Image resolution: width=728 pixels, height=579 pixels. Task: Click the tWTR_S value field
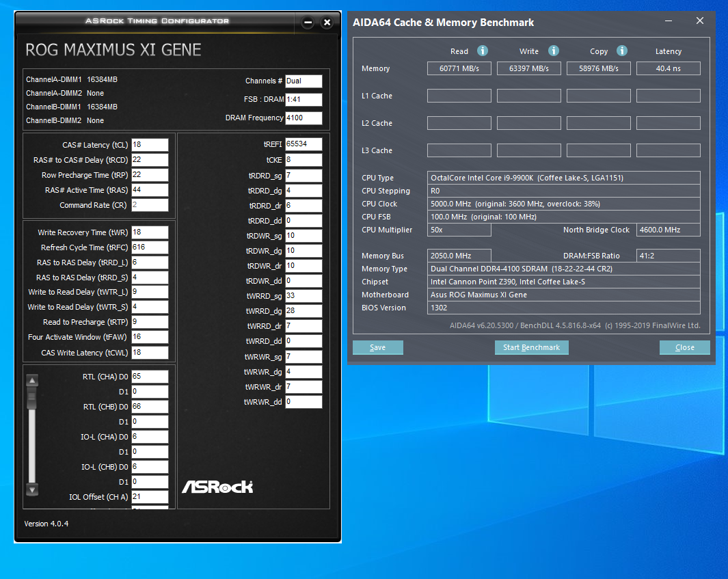point(150,307)
